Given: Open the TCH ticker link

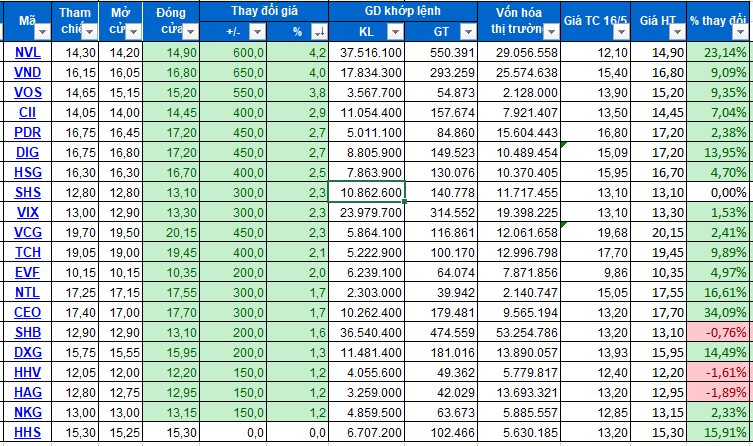Looking at the screenshot, I should click(x=27, y=253).
